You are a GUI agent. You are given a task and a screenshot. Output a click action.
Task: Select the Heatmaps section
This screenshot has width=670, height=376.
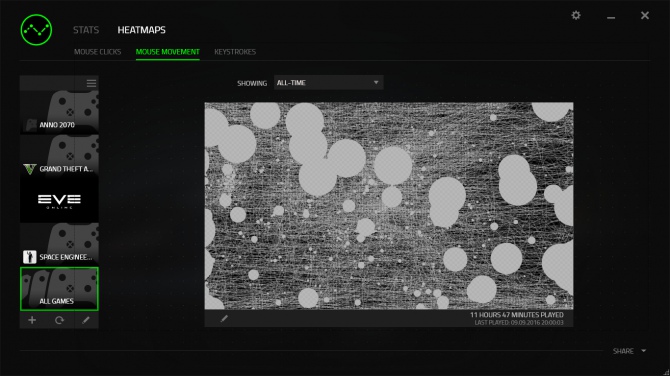pyautogui.click(x=141, y=30)
